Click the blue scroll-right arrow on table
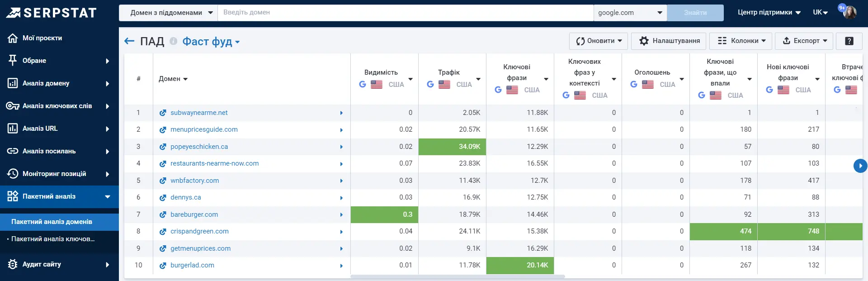This screenshot has width=868, height=281. [860, 166]
